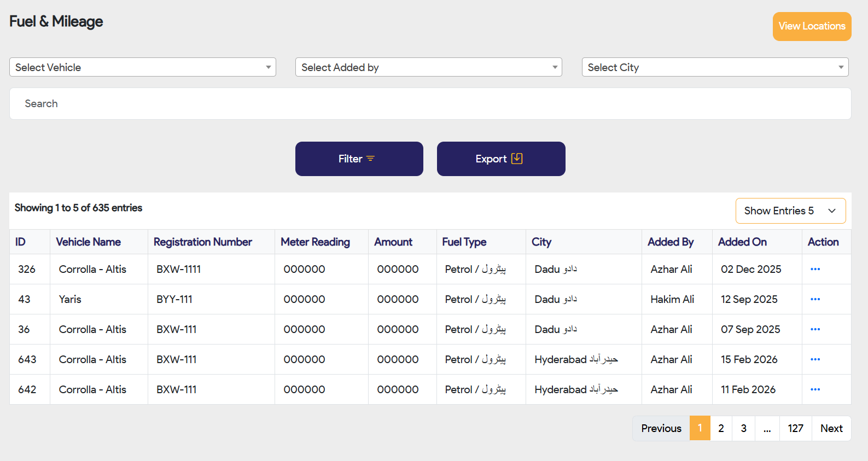Go to page 2 of results
The width and height of the screenshot is (868, 461).
(721, 428)
